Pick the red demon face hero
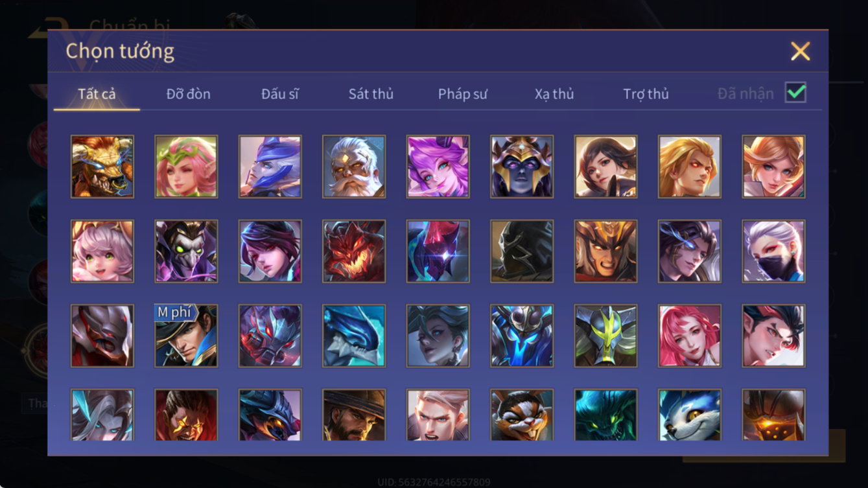Screen dimensions: 868x488 [x=354, y=251]
